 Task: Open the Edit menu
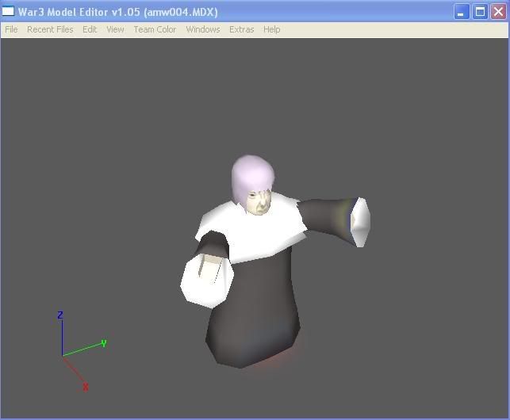click(x=90, y=29)
